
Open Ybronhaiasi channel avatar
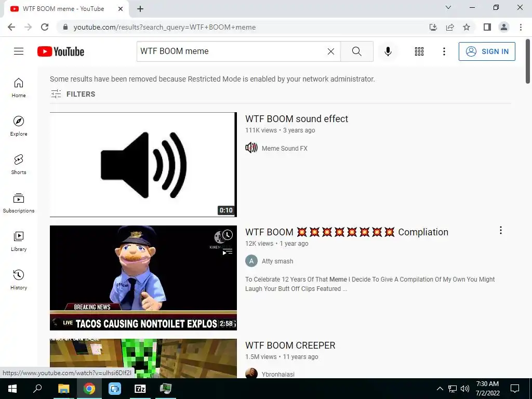pos(251,373)
